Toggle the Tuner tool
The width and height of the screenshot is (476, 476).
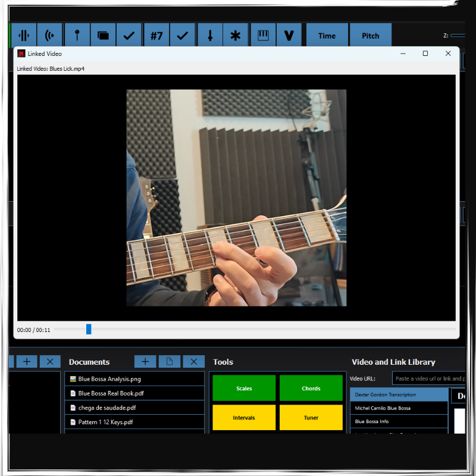pos(311,417)
